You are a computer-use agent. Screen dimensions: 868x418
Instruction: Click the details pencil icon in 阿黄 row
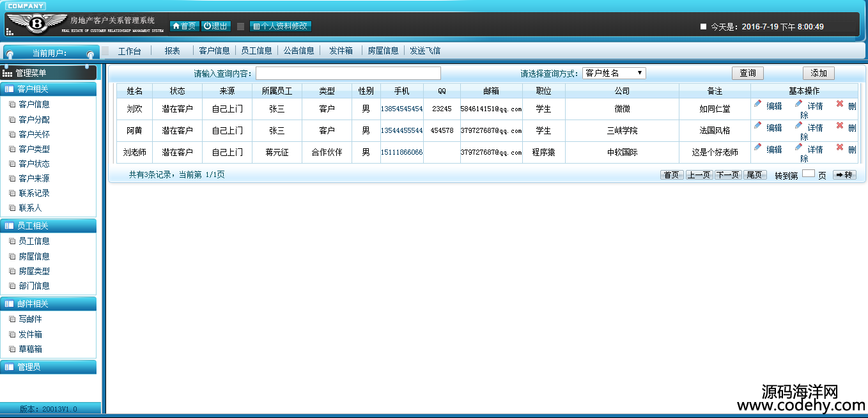798,125
